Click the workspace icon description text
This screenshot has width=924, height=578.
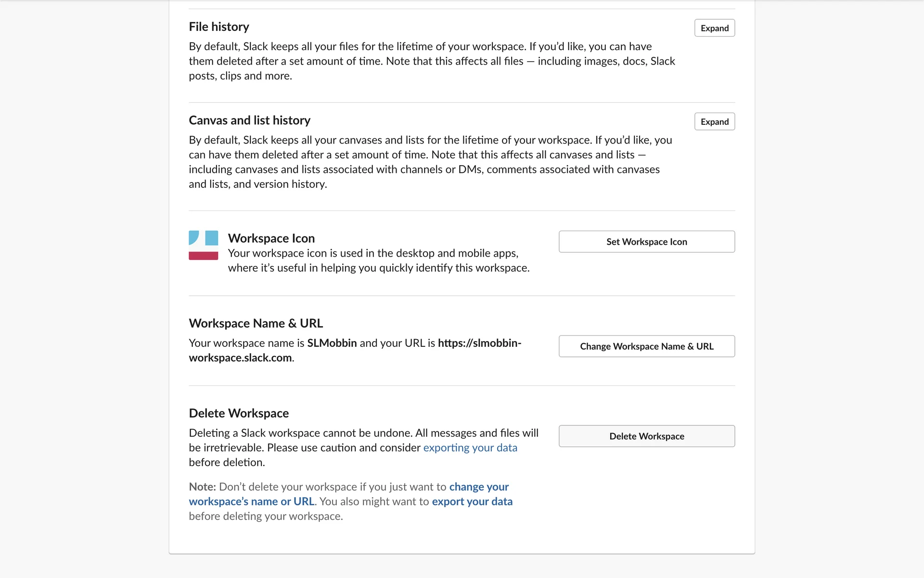pos(378,261)
